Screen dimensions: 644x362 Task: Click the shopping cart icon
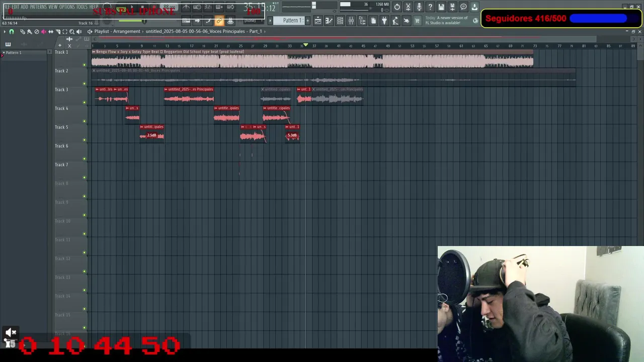(417, 21)
